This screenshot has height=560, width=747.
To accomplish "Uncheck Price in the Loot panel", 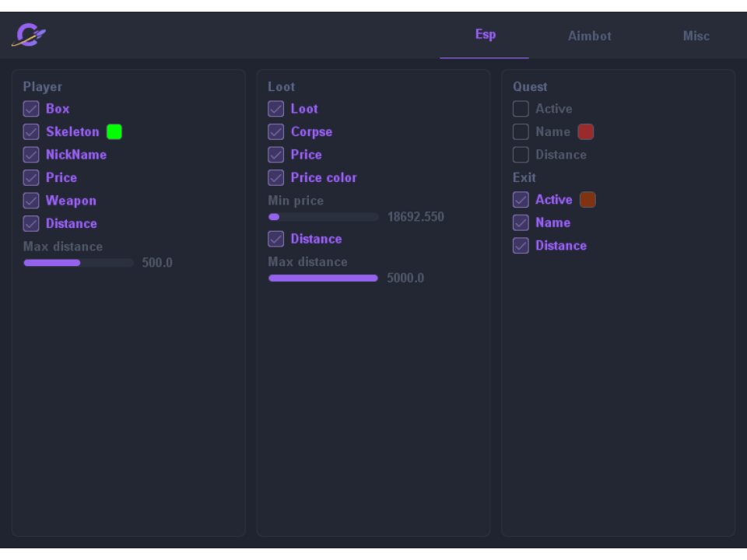I will [275, 154].
